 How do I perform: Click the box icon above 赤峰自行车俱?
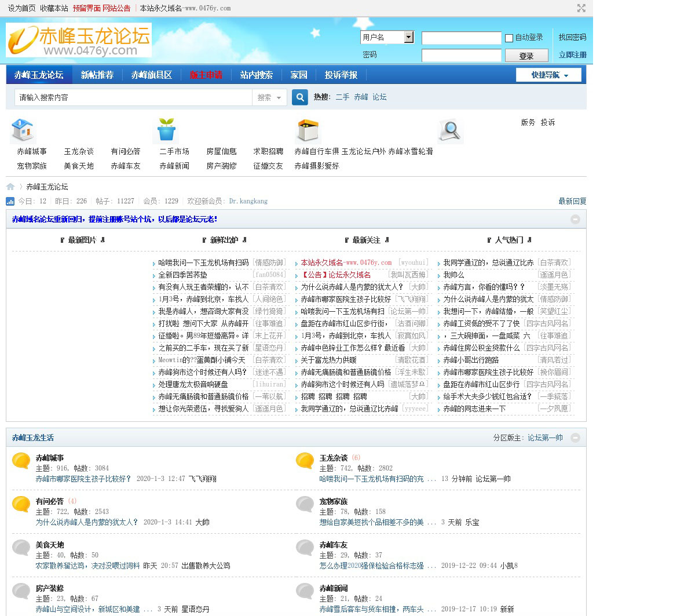coord(308,130)
